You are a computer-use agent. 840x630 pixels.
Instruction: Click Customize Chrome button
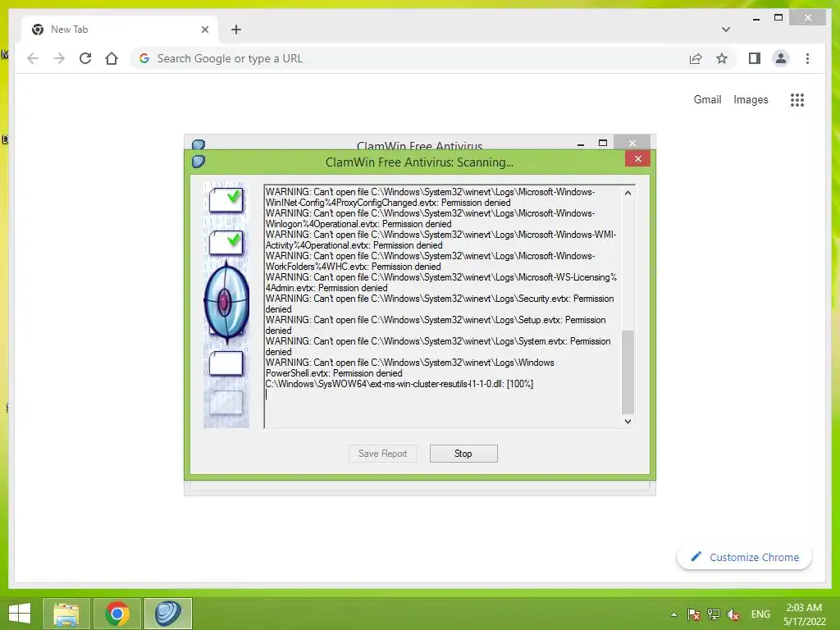(x=745, y=557)
